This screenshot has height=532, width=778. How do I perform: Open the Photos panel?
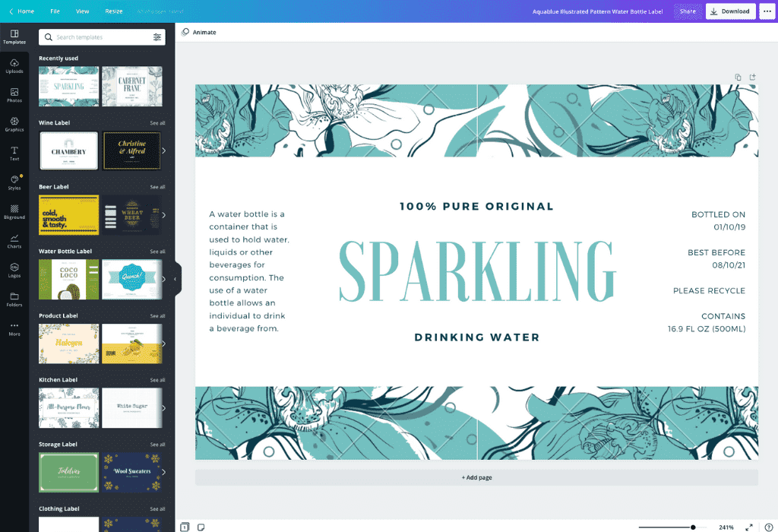point(14,94)
